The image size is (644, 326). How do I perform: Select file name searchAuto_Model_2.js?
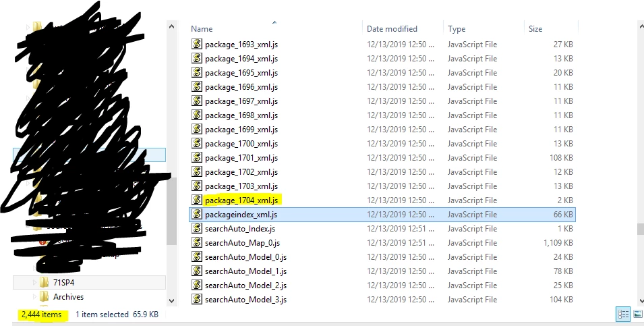(x=245, y=286)
